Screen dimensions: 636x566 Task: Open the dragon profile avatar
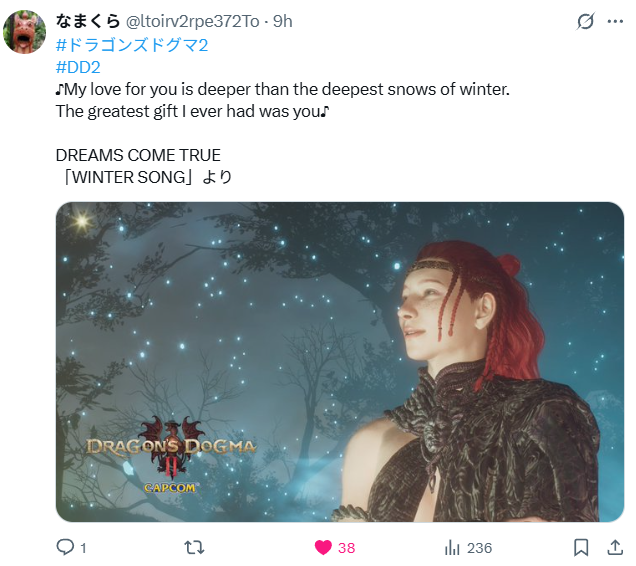tap(24, 32)
